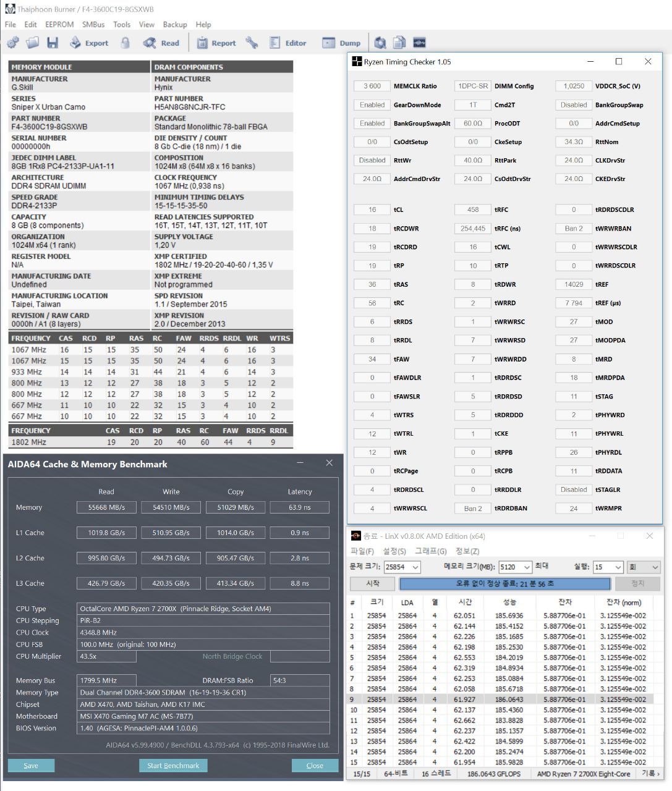Click the Ryzen Timing Checker title bar icon

click(x=357, y=62)
